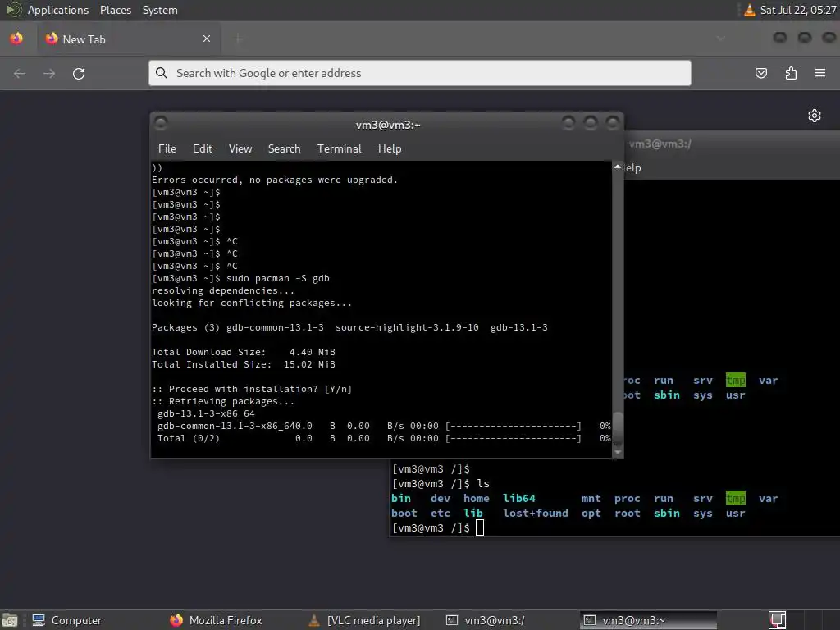This screenshot has width=840, height=630.
Task: Click the 'sudo pacman -S gdb' command line
Action: [x=277, y=279]
